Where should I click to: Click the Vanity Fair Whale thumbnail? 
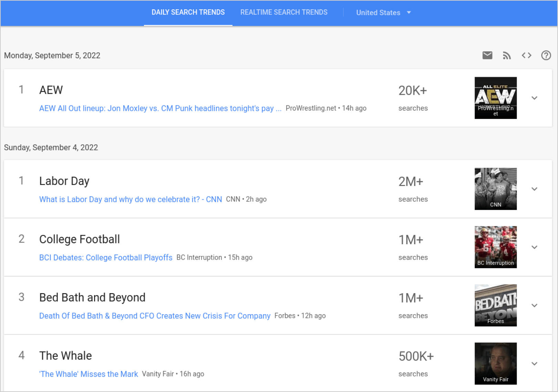pos(495,363)
